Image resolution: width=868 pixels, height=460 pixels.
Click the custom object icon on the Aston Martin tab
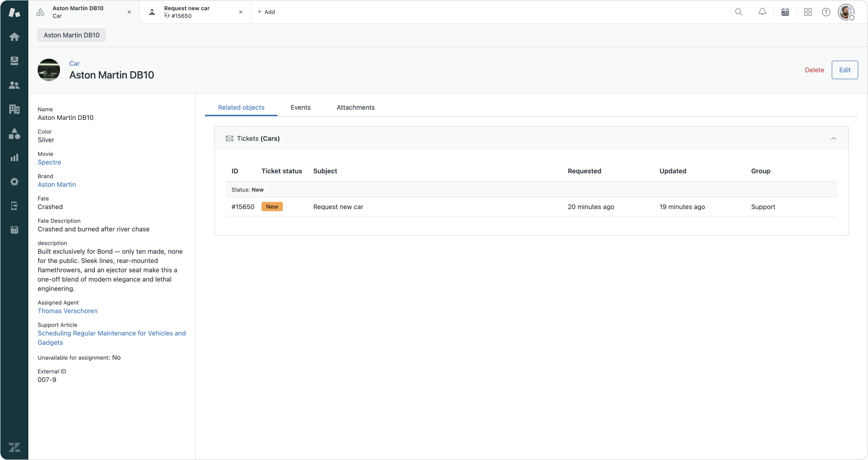click(x=40, y=12)
